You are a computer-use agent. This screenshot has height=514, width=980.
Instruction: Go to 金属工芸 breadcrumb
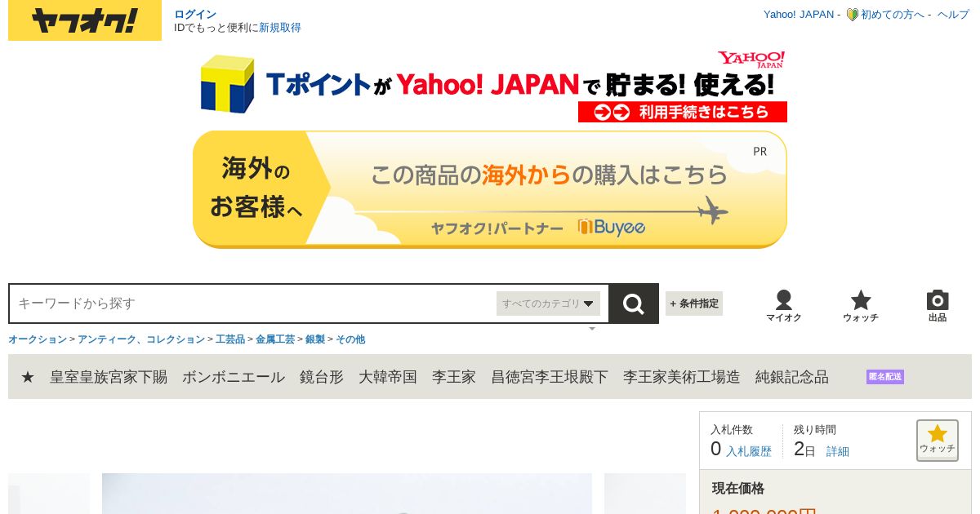point(275,339)
